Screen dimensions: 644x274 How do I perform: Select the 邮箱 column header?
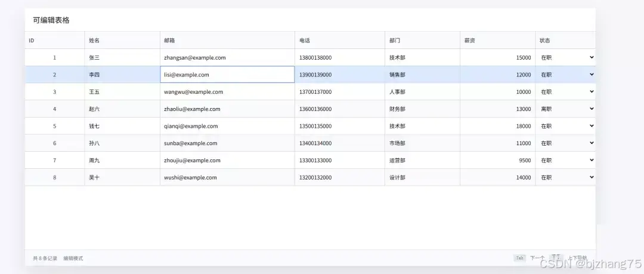point(228,41)
